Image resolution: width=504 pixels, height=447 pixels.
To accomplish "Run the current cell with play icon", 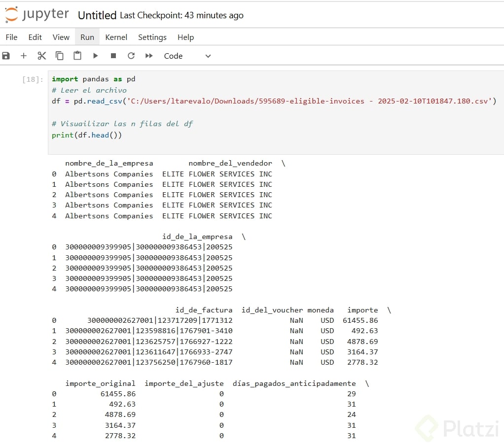I will [96, 56].
